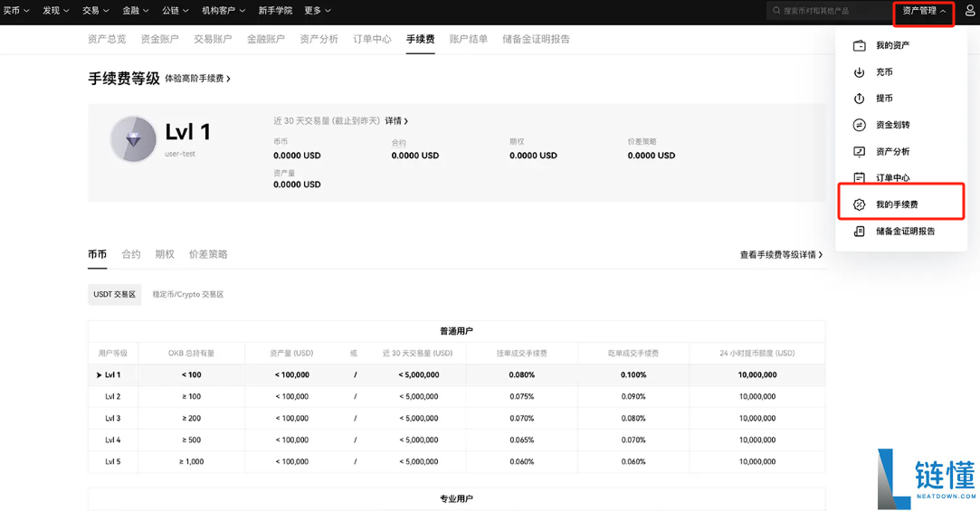Screen dimensions: 980x511
Task: Click the Lvl 1 row label in table
Action: coord(112,374)
